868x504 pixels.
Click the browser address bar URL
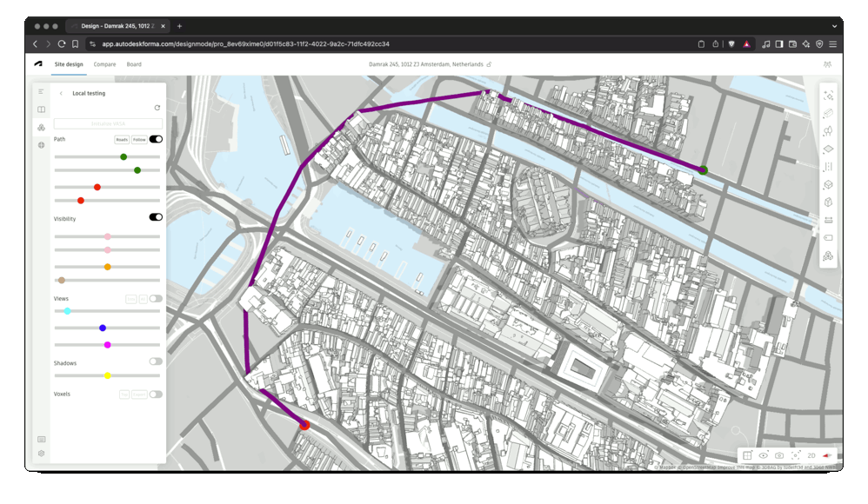pyautogui.click(x=246, y=43)
